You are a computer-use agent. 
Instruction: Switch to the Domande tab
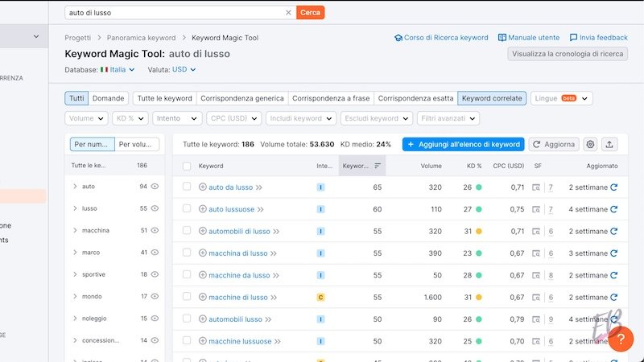click(x=109, y=98)
